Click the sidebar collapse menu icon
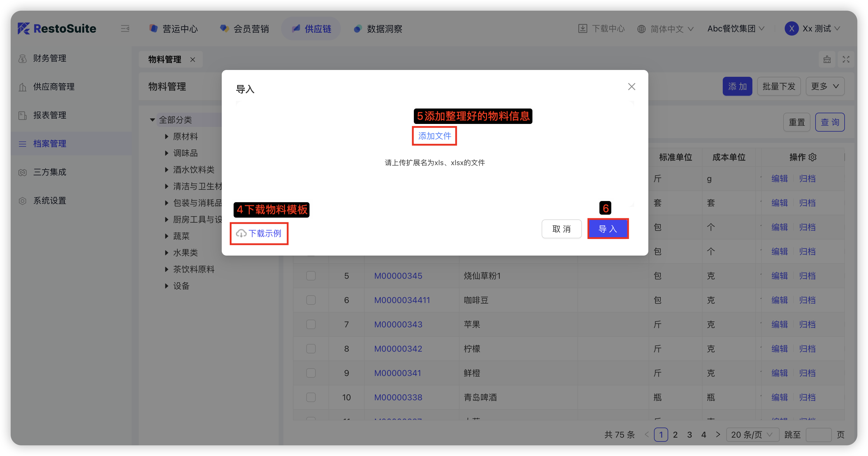This screenshot has width=868, height=456. pos(125,29)
